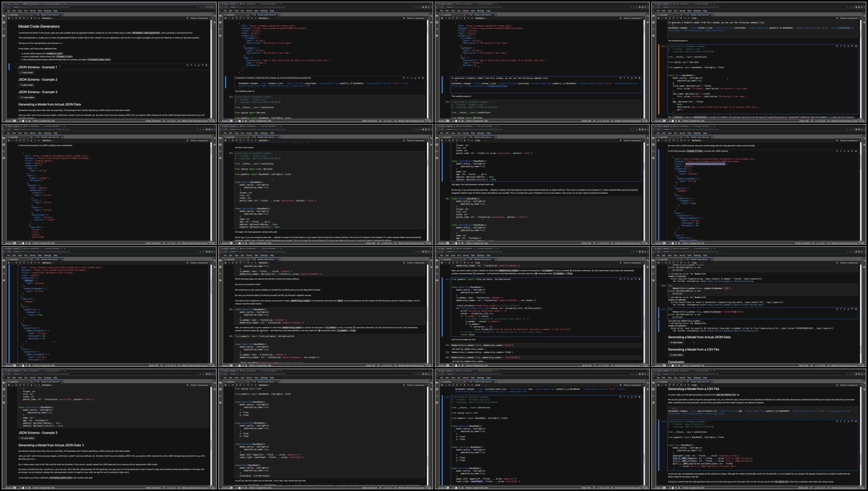Screen dimensions: 868x491
Task: Open Settings menu in 'Can we do it ourselves' frame
Action: click(264, 255)
